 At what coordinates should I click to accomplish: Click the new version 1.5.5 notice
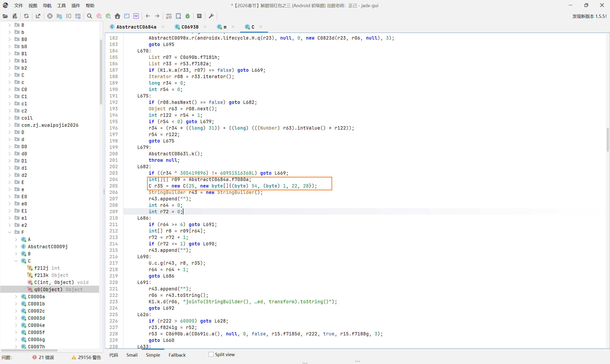(589, 16)
